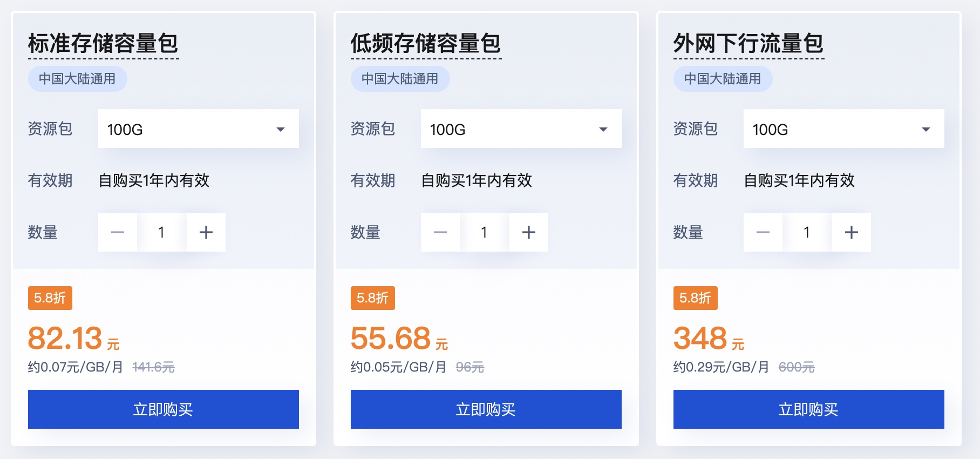
Task: Increase quantity for 标准存储容量包 with plus stepper
Action: tap(206, 232)
